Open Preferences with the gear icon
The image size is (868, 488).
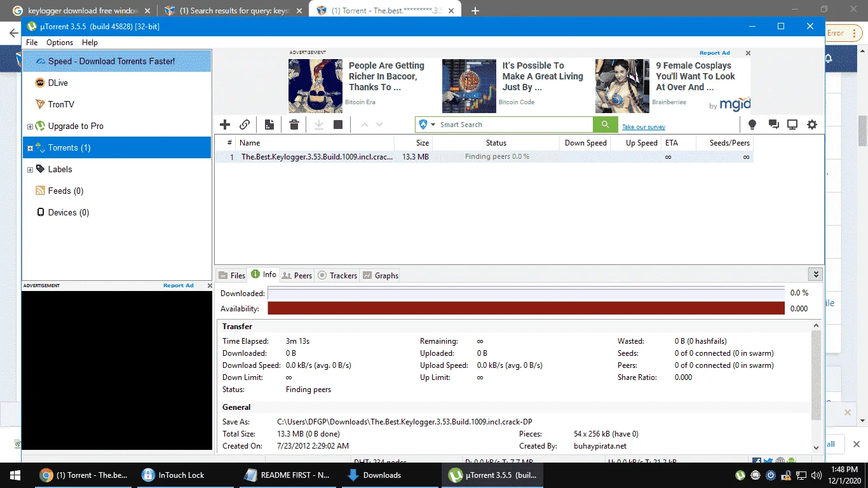point(812,125)
